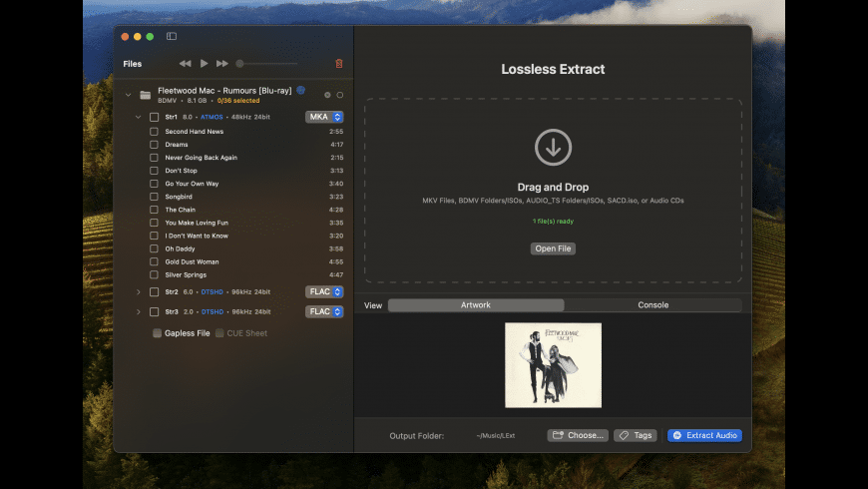Open the Tags button

tap(635, 435)
